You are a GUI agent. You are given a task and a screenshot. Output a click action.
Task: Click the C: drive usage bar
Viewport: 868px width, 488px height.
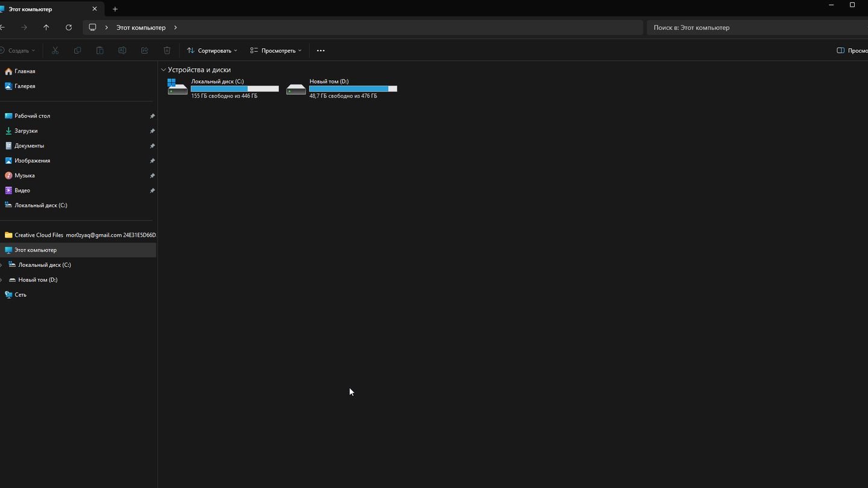coord(235,89)
